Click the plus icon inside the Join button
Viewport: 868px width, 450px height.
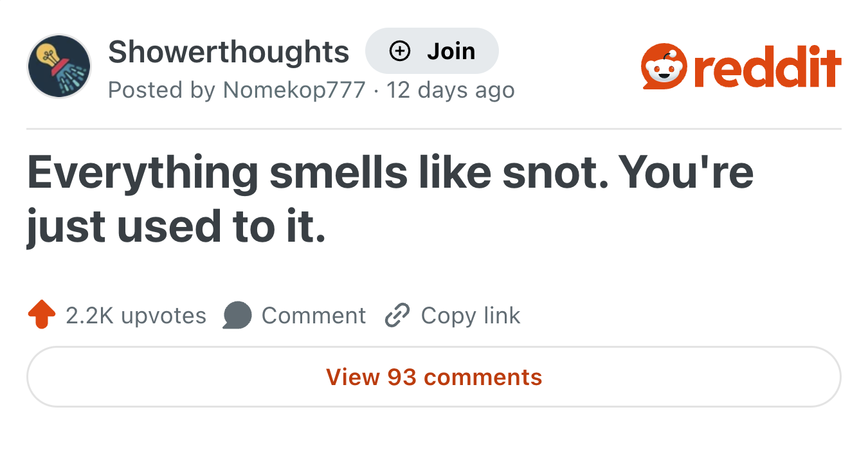[400, 51]
